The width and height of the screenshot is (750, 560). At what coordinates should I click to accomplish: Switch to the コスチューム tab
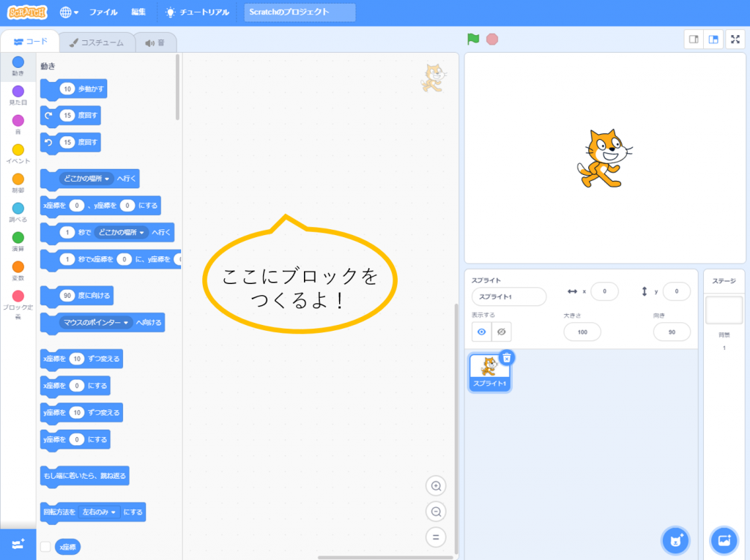pyautogui.click(x=97, y=42)
